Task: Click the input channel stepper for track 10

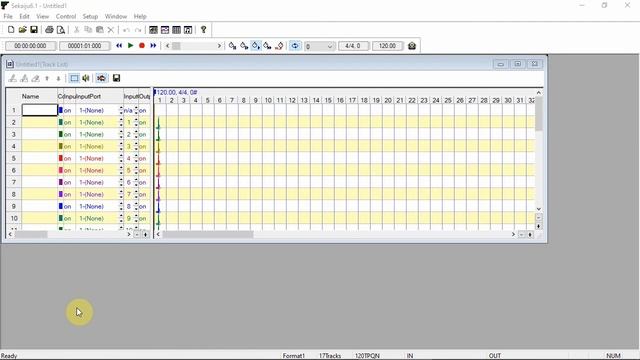Action: tap(136, 218)
